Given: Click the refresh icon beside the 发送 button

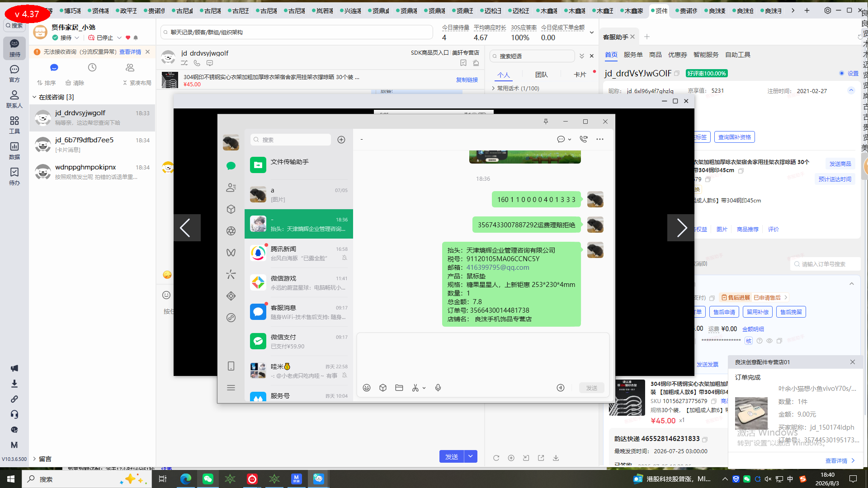Looking at the screenshot, I should (496, 458).
